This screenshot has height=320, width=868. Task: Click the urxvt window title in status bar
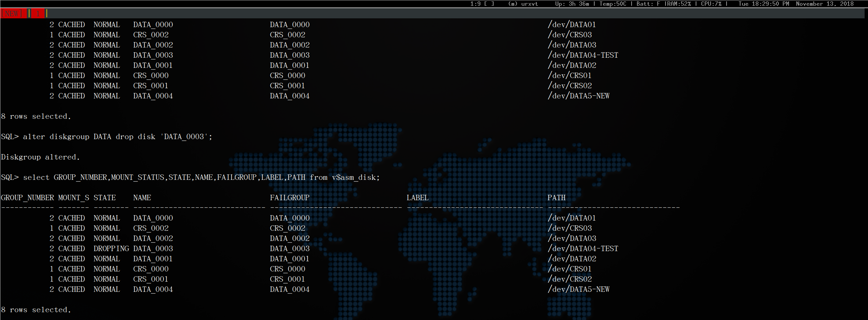(523, 4)
